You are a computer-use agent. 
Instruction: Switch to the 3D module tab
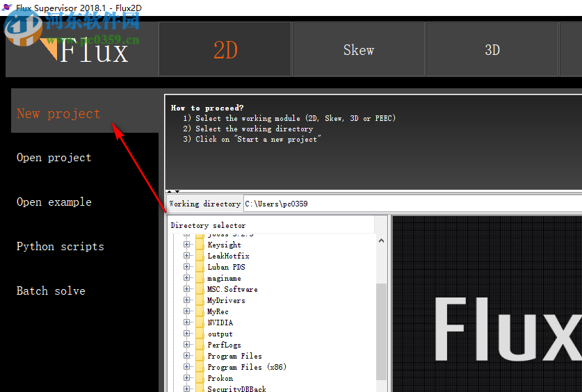[x=492, y=49]
